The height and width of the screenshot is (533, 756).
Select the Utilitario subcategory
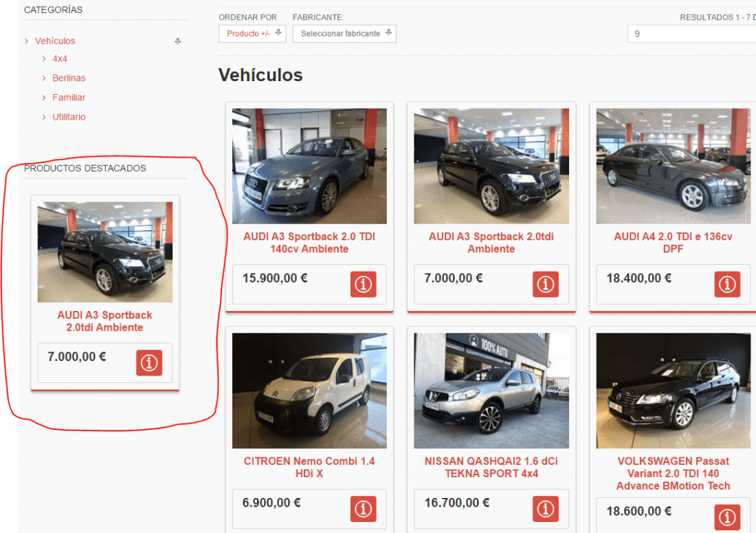[x=69, y=117]
